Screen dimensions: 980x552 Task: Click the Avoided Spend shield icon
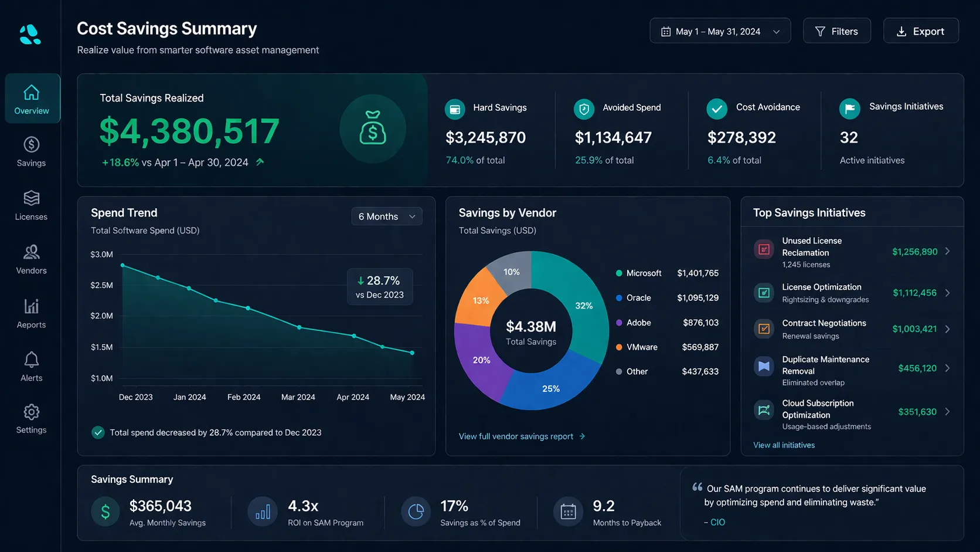pos(584,109)
